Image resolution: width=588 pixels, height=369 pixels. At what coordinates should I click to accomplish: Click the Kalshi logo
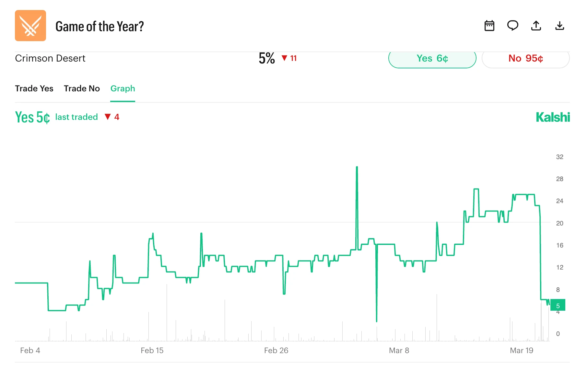click(553, 117)
